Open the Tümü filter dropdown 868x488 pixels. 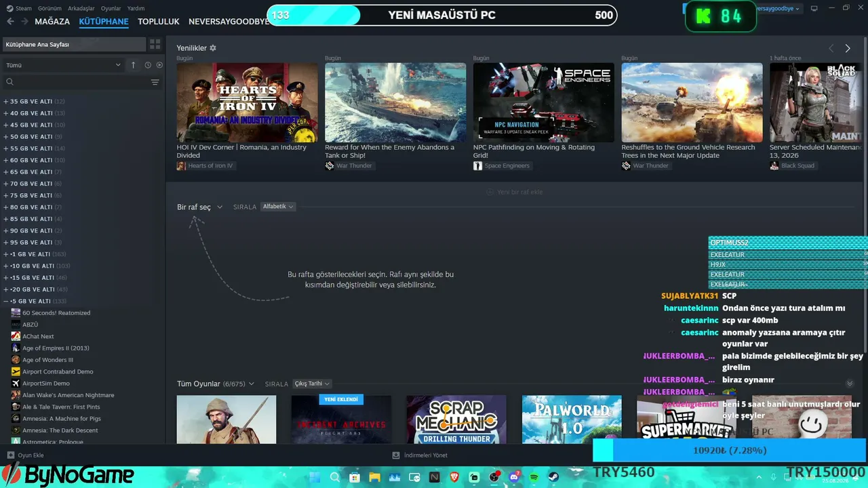[x=63, y=65]
